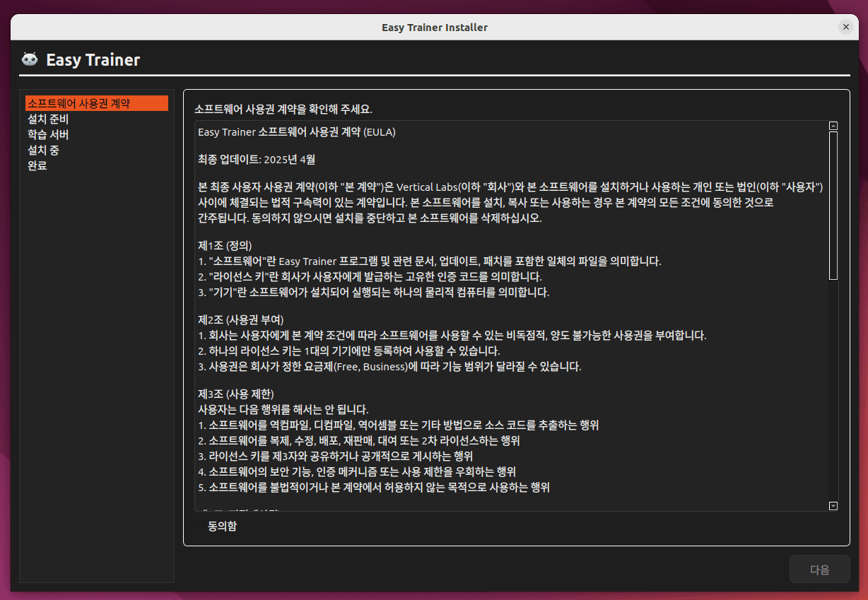Click the 제3조 (사용 제한) heading text

pyautogui.click(x=235, y=394)
